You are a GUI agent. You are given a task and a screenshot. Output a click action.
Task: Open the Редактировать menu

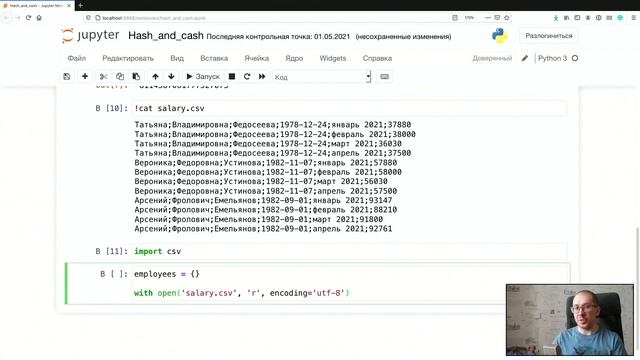coord(128,58)
